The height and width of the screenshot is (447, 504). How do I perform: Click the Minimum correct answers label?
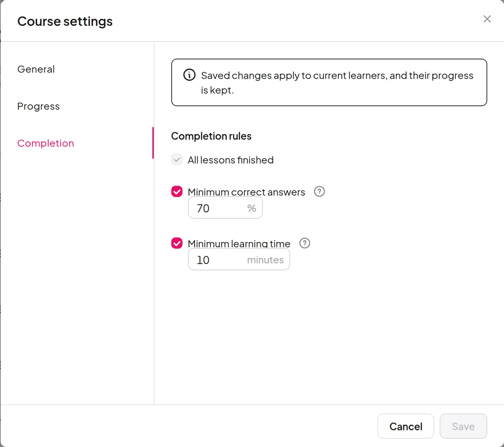pyautogui.click(x=247, y=192)
